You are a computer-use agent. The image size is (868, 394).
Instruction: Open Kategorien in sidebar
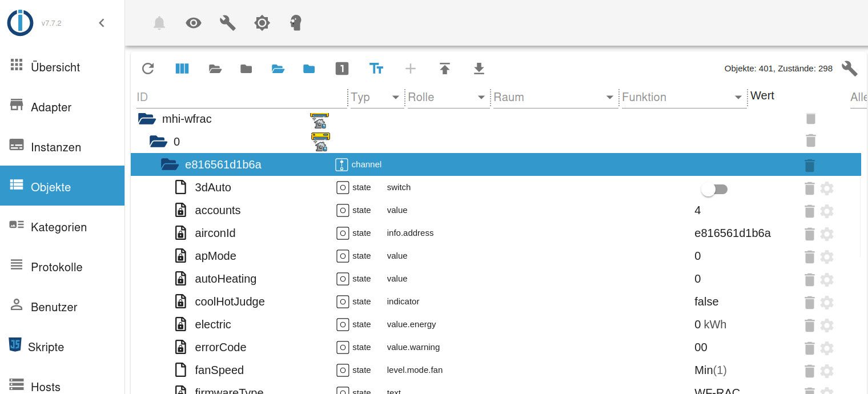(62, 227)
